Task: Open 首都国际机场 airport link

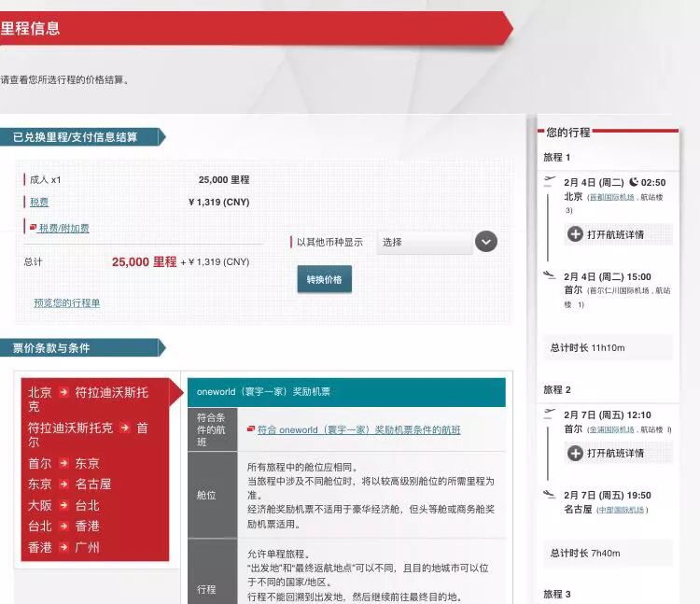Action: pos(612,197)
